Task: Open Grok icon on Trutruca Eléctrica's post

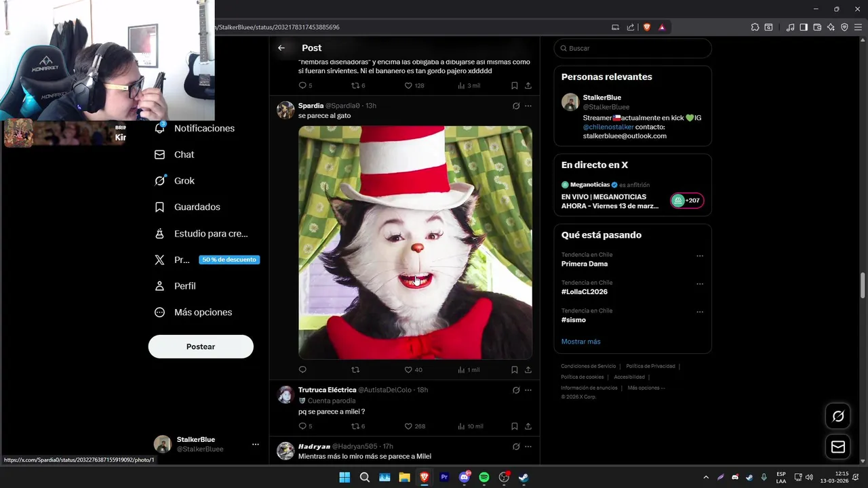Action: pyautogui.click(x=516, y=390)
